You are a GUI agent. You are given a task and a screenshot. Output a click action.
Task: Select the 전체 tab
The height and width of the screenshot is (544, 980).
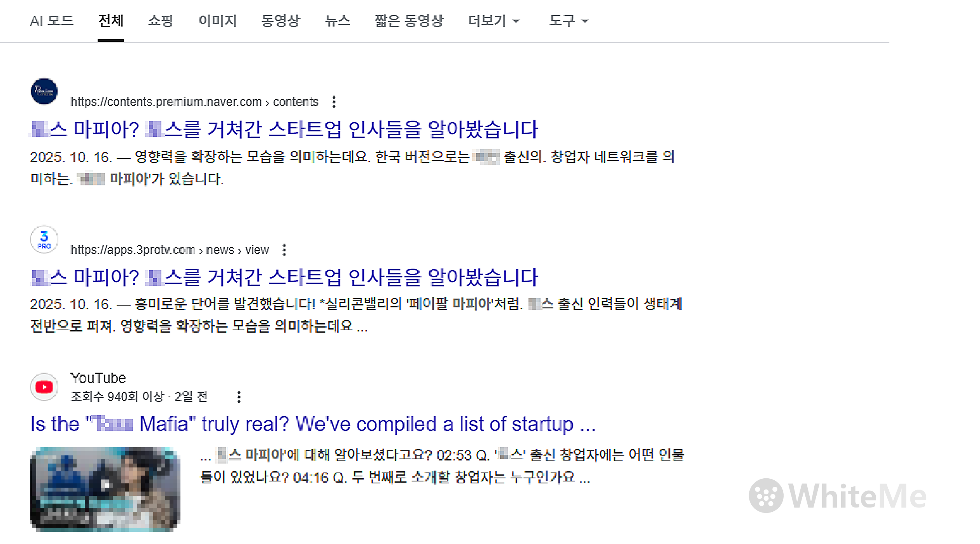[111, 21]
